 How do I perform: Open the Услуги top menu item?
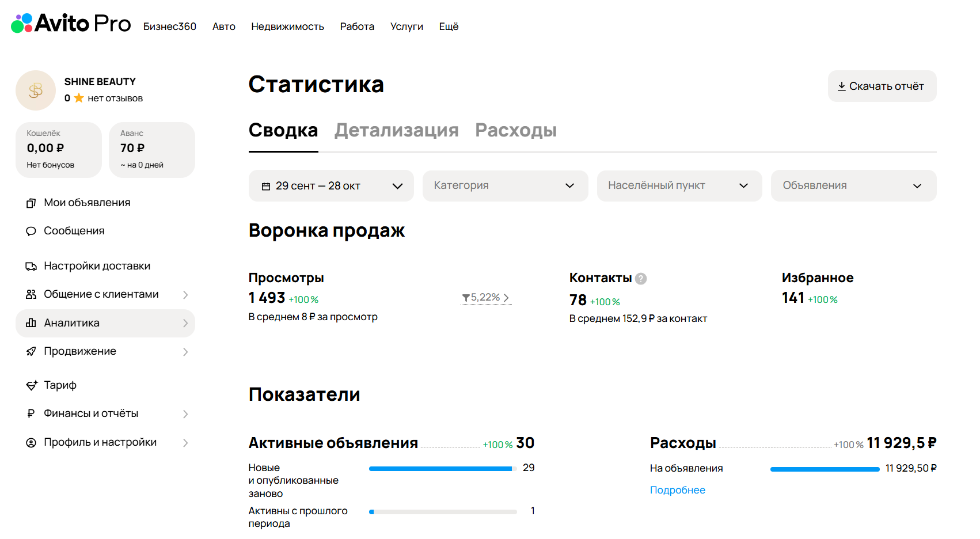click(407, 26)
